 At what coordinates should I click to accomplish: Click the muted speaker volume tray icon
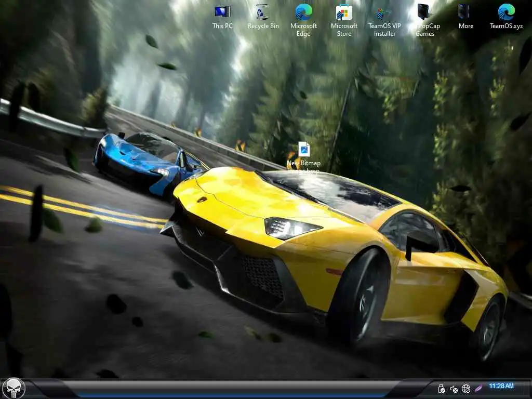(454, 389)
